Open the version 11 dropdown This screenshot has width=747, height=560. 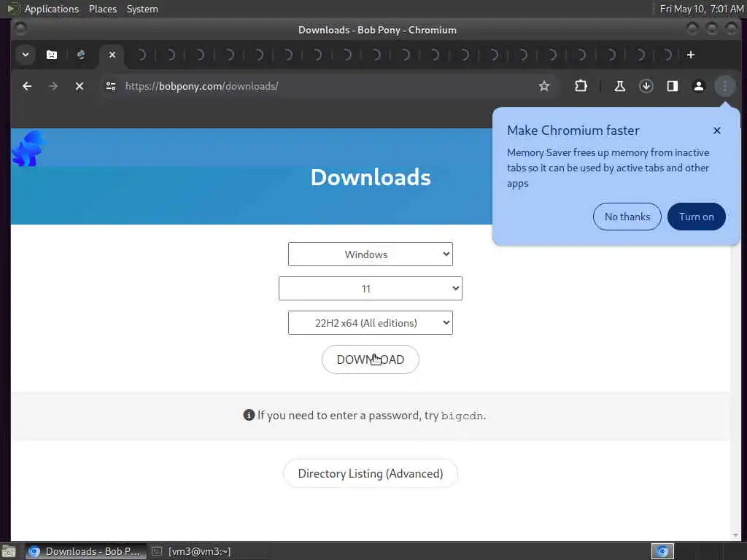[370, 289]
